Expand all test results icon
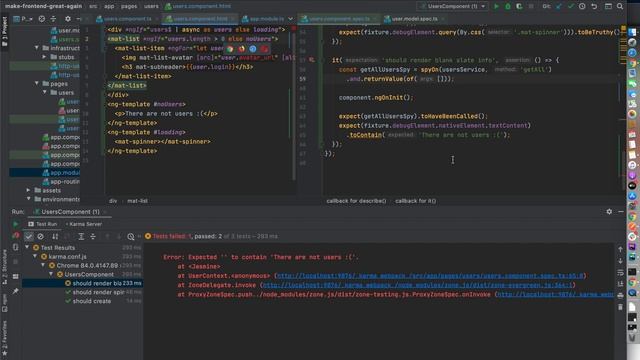 point(81,236)
